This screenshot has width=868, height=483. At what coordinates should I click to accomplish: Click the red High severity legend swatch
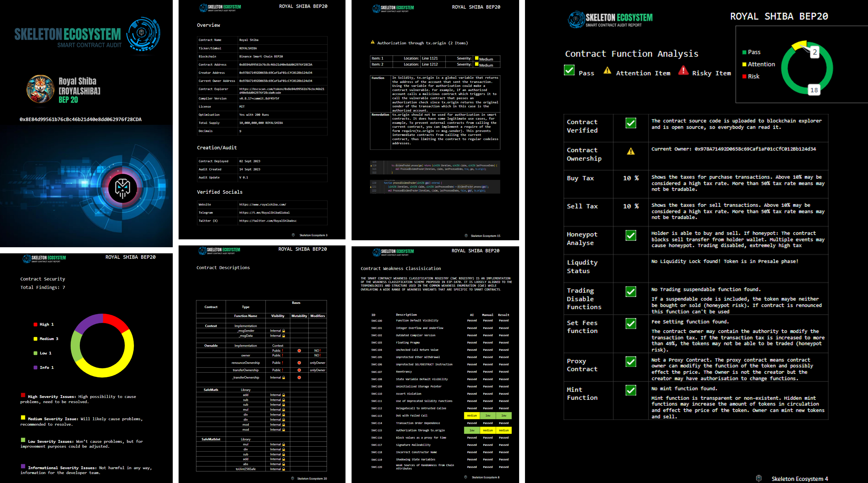[x=35, y=324]
